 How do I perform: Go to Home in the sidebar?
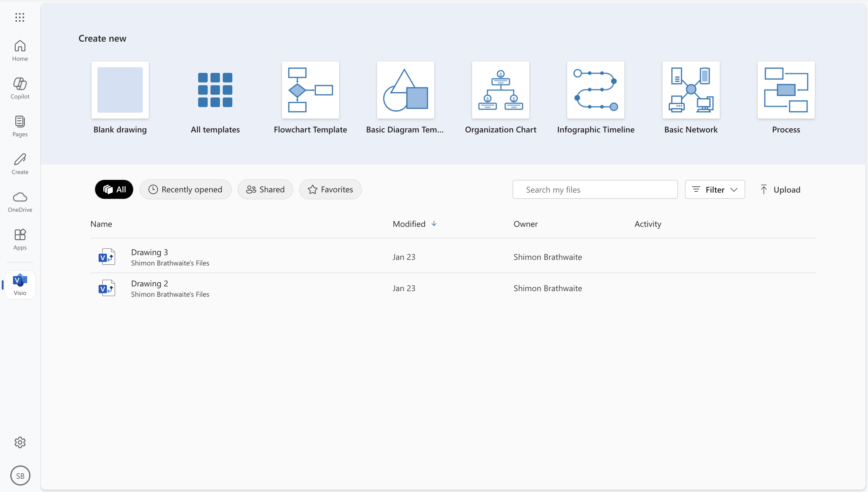tap(19, 50)
